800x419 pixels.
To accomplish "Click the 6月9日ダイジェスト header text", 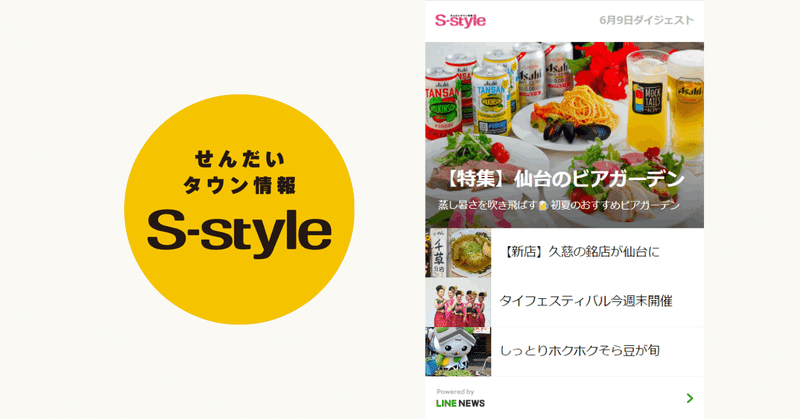I will coord(646,20).
